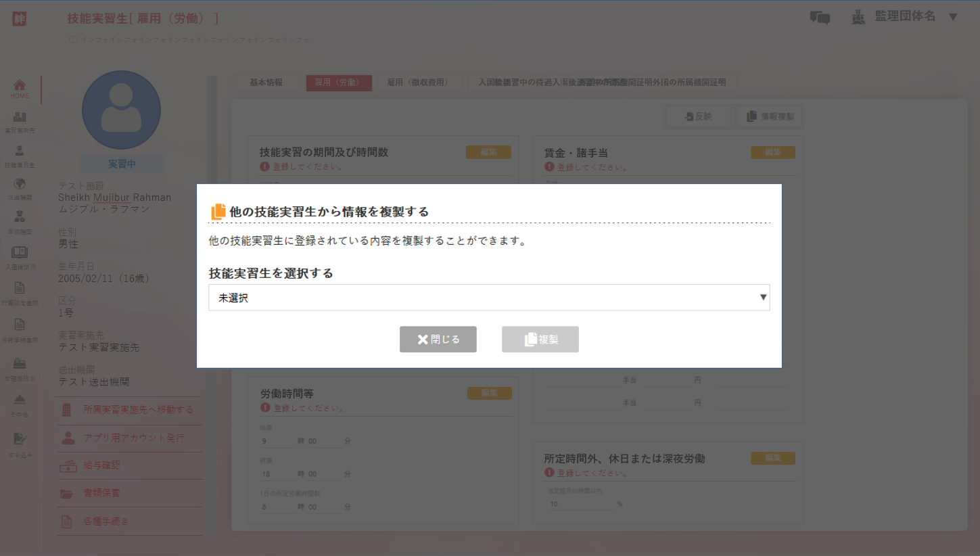Open the chat messages icon in header
The width and height of the screenshot is (980, 556).
click(x=820, y=18)
